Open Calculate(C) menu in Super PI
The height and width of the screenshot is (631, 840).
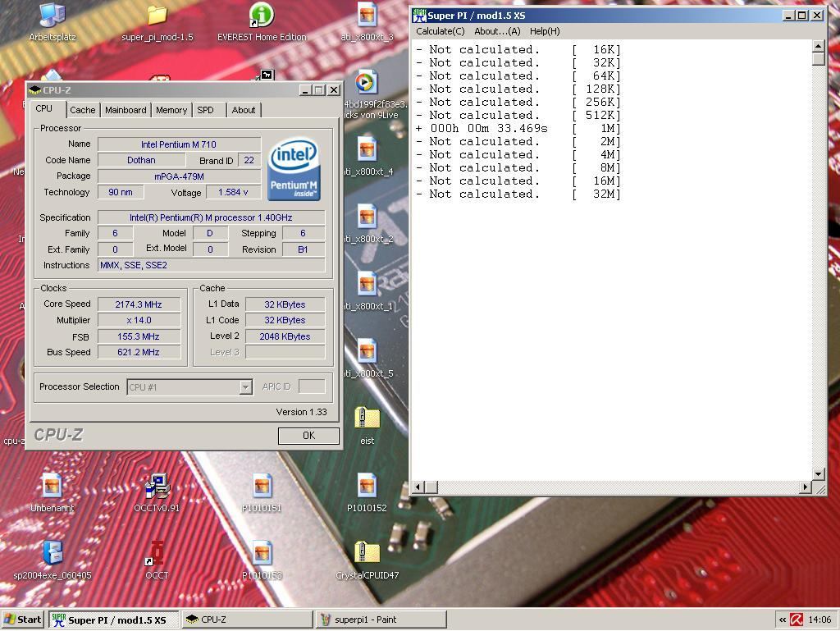pyautogui.click(x=441, y=31)
